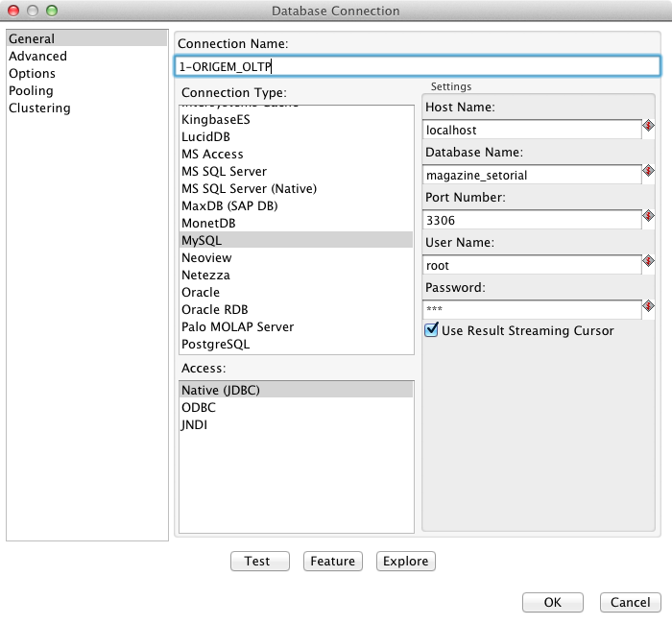Select ODBC access method

pyautogui.click(x=296, y=407)
